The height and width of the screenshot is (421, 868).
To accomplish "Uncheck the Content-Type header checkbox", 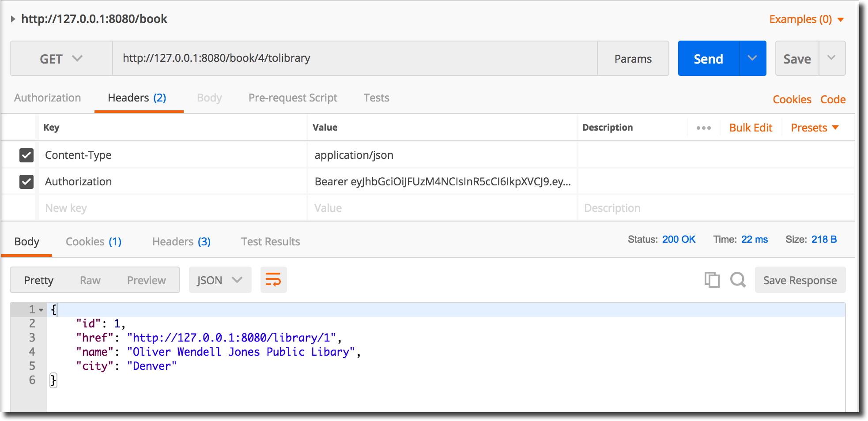I will point(26,155).
